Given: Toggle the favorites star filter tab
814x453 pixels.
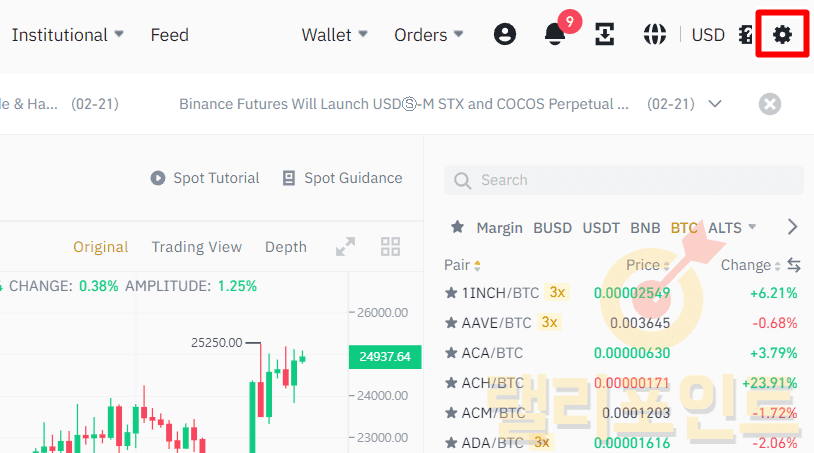Looking at the screenshot, I should (x=457, y=228).
